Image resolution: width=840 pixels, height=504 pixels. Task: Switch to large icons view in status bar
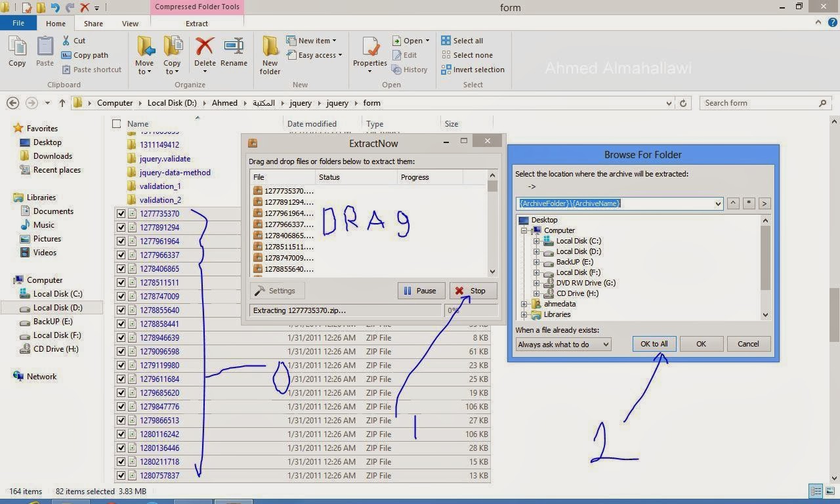coord(829,491)
